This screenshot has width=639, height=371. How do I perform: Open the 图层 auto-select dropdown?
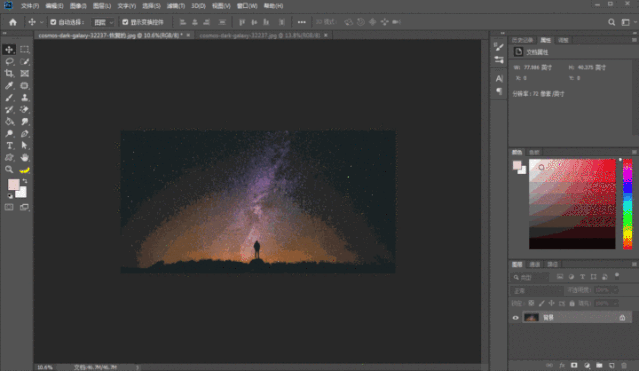tap(103, 22)
